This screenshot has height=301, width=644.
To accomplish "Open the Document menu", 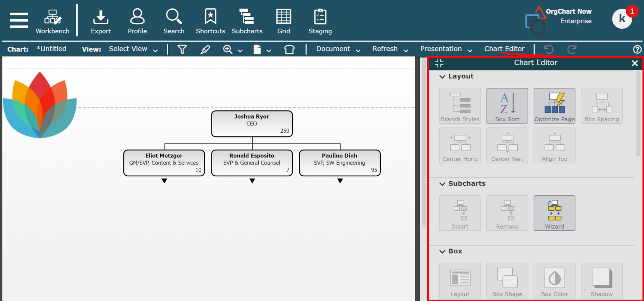I will [338, 49].
